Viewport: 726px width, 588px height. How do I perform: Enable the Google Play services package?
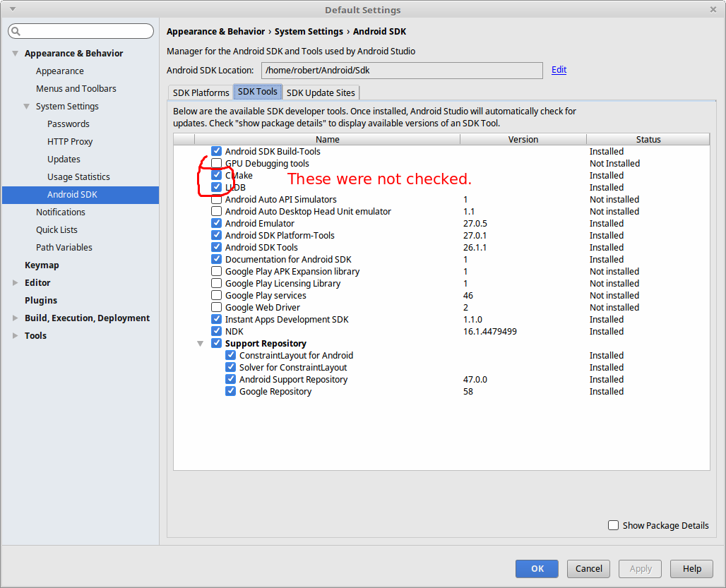tap(216, 295)
